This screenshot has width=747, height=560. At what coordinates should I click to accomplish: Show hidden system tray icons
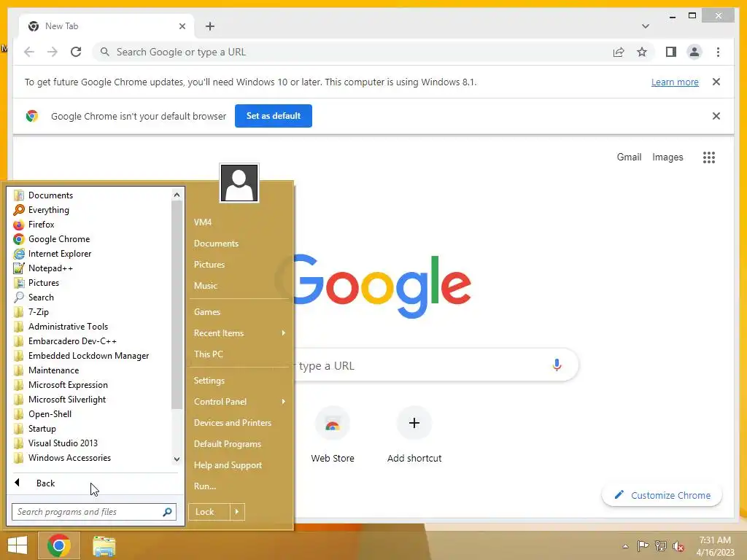click(625, 547)
